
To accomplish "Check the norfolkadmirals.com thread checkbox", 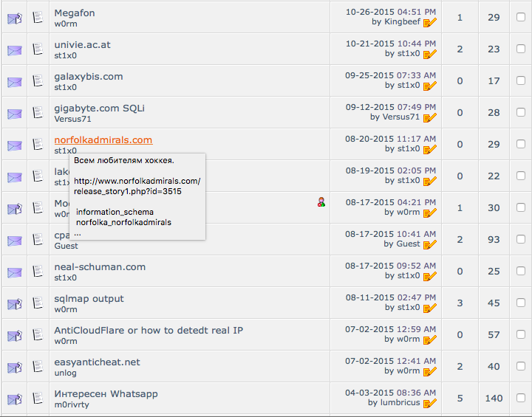I will (521, 144).
